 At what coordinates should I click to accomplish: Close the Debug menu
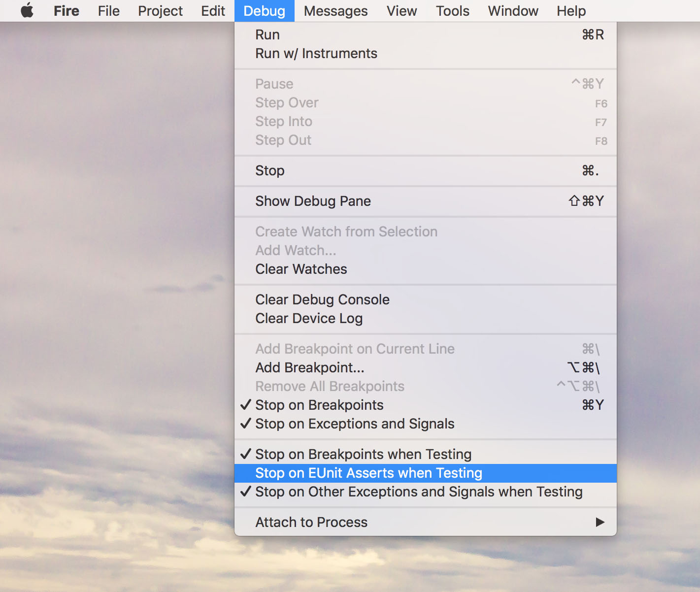coord(265,11)
